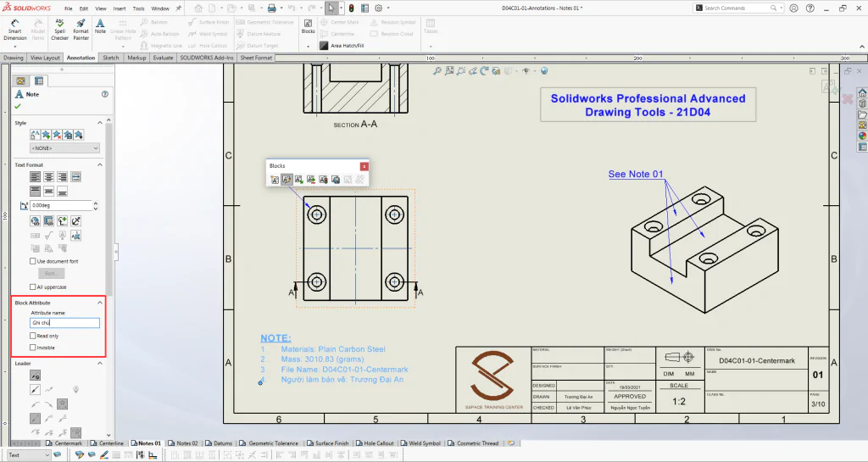868x462 pixels.
Task: Collapse the Block Attribute section
Action: click(x=100, y=303)
